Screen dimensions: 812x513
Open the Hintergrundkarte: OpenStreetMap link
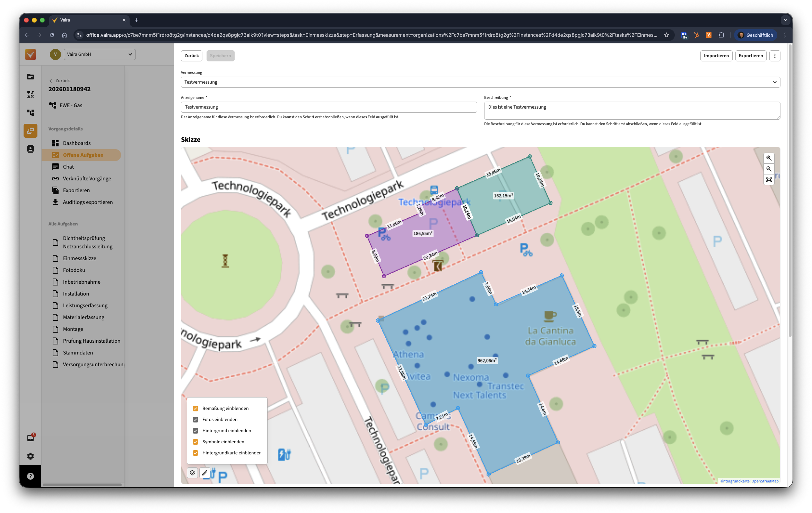coord(749,481)
